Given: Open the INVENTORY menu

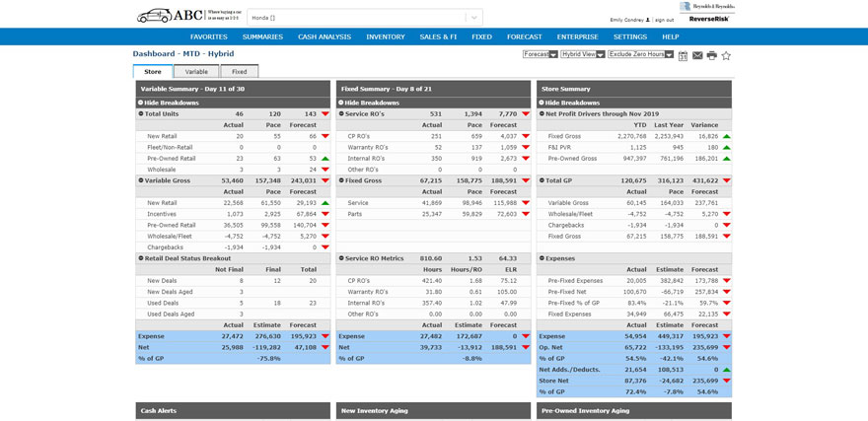Looking at the screenshot, I should coord(386,37).
